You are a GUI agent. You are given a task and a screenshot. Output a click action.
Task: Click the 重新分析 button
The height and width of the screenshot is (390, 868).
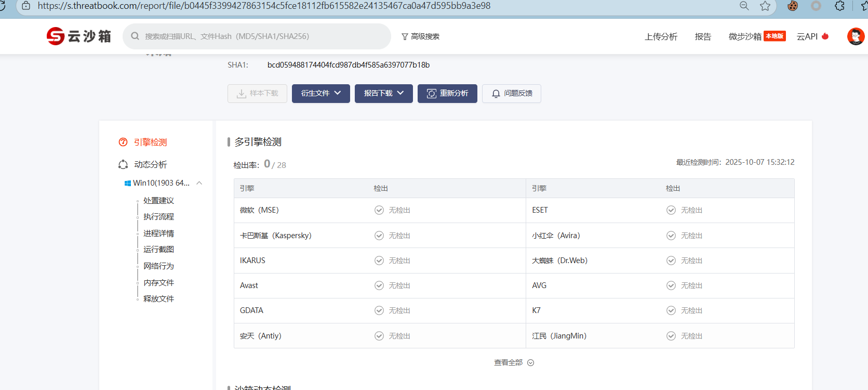(447, 94)
